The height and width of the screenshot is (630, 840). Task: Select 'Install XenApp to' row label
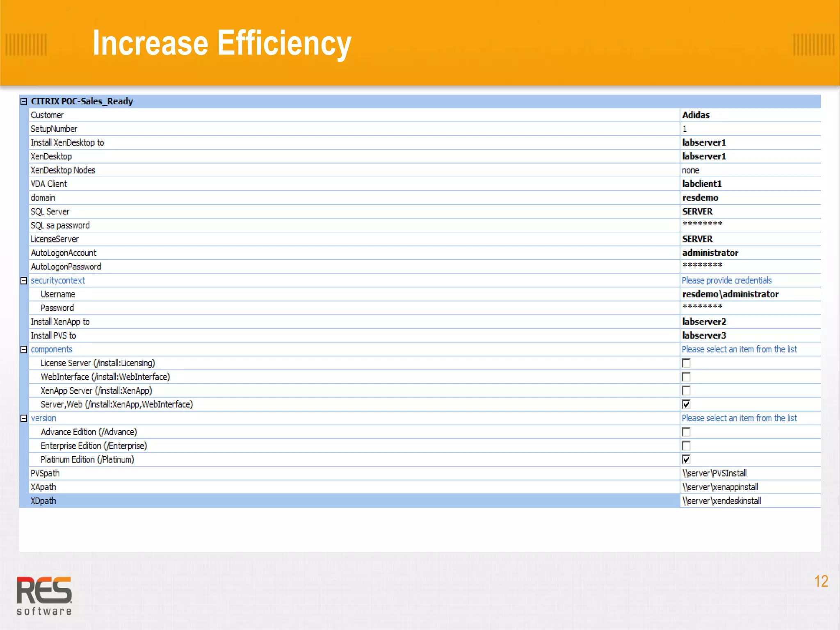point(60,322)
